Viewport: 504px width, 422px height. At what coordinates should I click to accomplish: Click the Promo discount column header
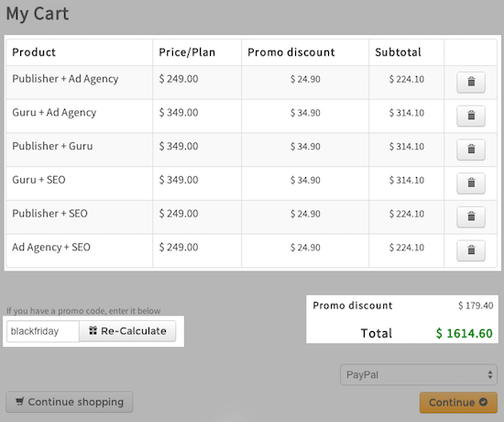[x=291, y=52]
